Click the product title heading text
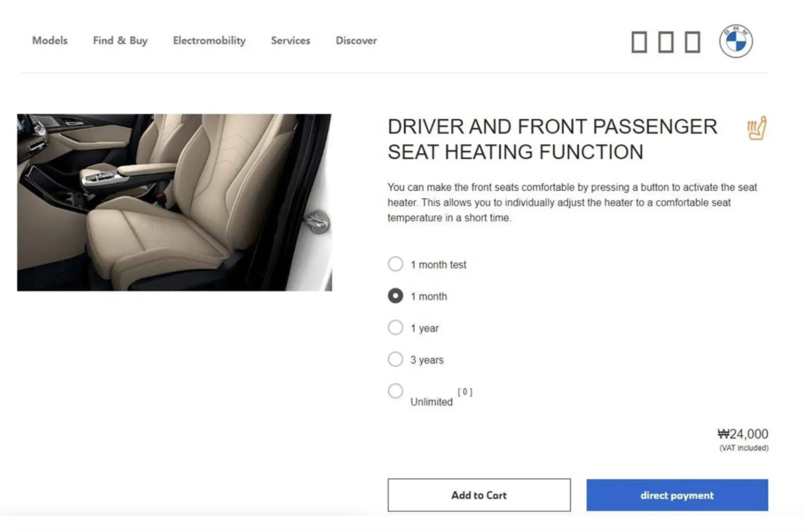The height and width of the screenshot is (532, 805). click(552, 139)
